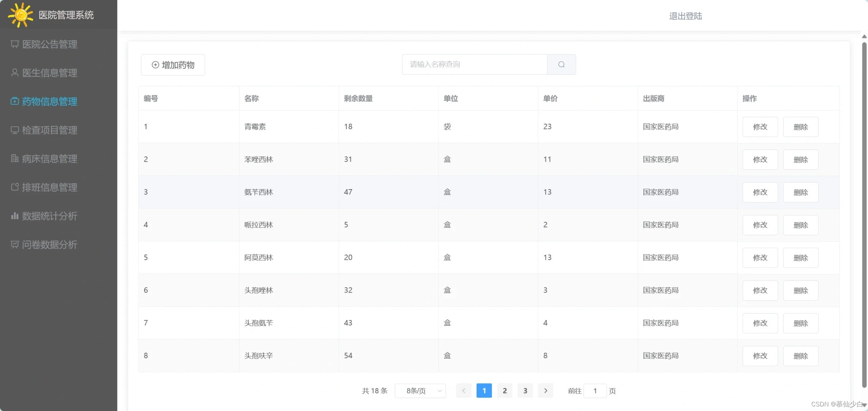
Task: Focus the 请输入名称查询 search field
Action: click(x=474, y=64)
